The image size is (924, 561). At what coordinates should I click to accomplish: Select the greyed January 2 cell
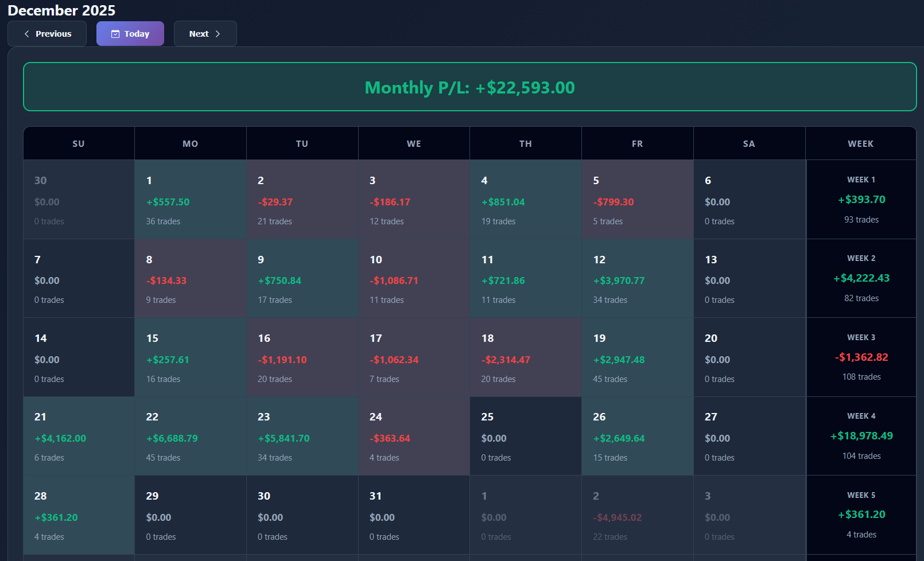coord(637,515)
